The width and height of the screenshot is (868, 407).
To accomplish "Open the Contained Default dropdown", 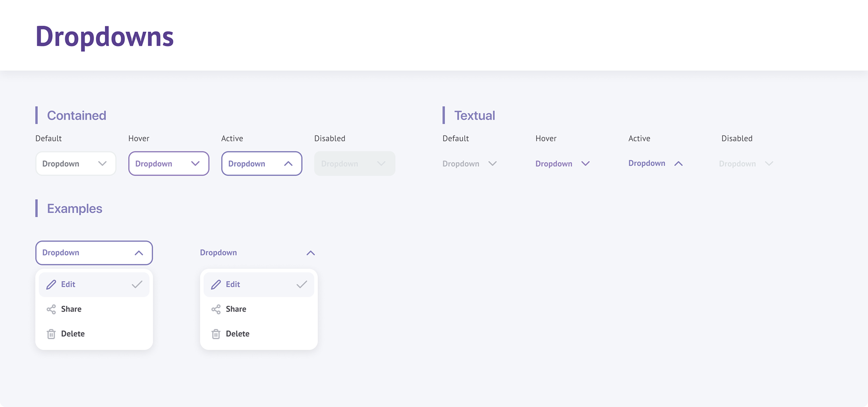I will point(76,164).
